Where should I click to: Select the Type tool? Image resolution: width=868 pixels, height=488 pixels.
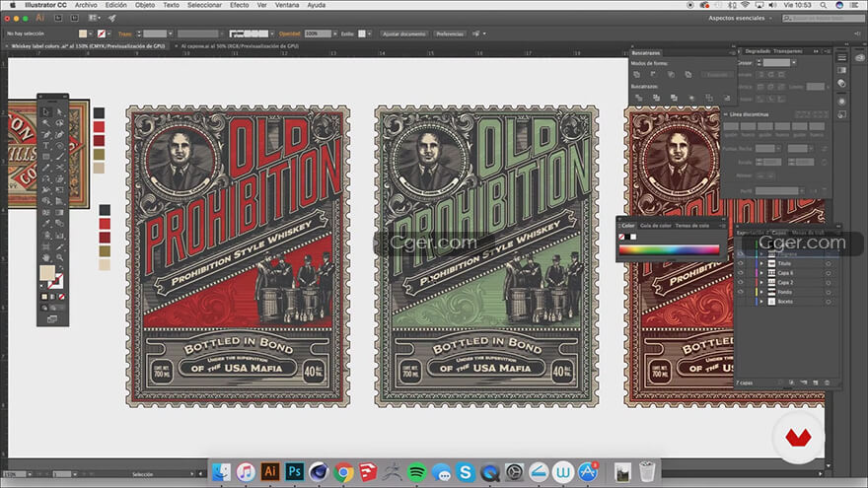click(x=46, y=145)
